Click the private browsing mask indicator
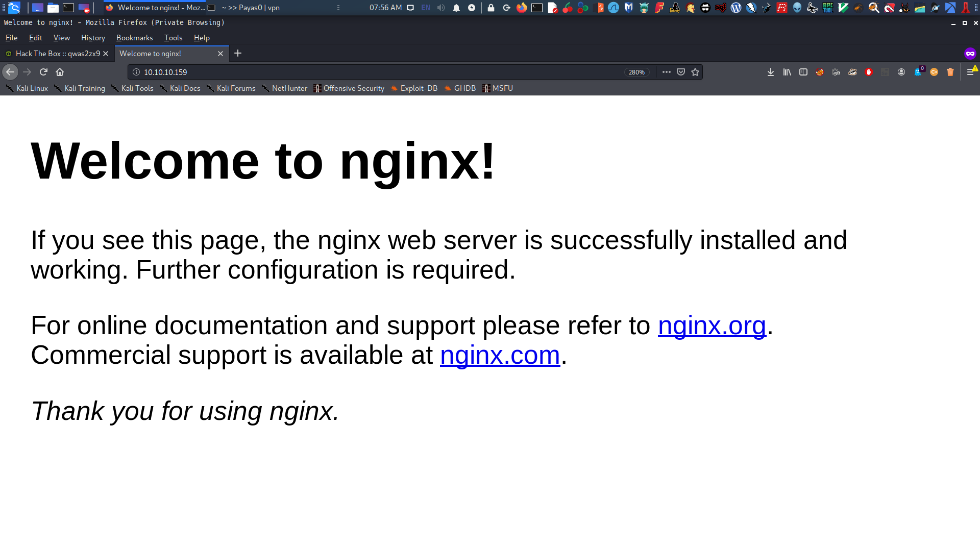The image size is (980, 551). pos(970,53)
